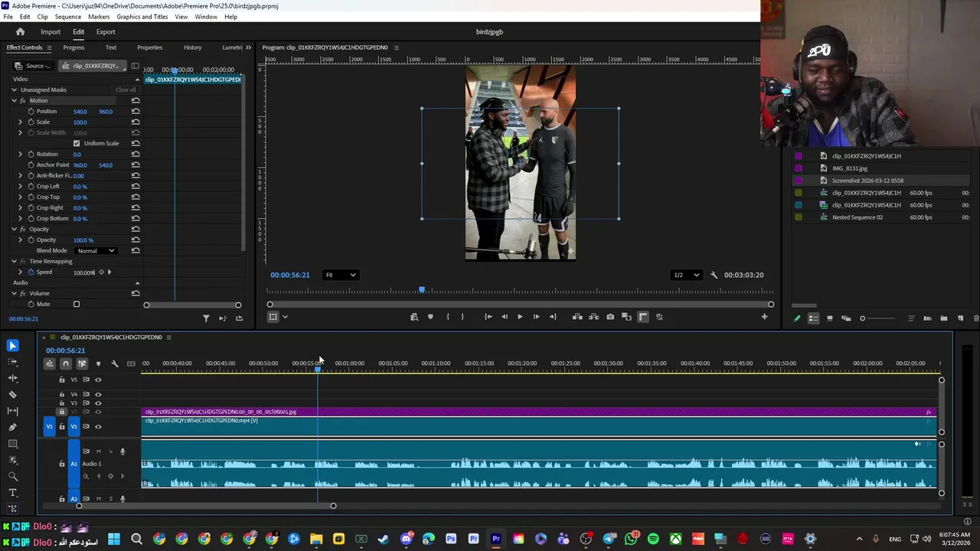The height and width of the screenshot is (551, 980).
Task: Expand the Rotation property
Action: click(x=21, y=155)
